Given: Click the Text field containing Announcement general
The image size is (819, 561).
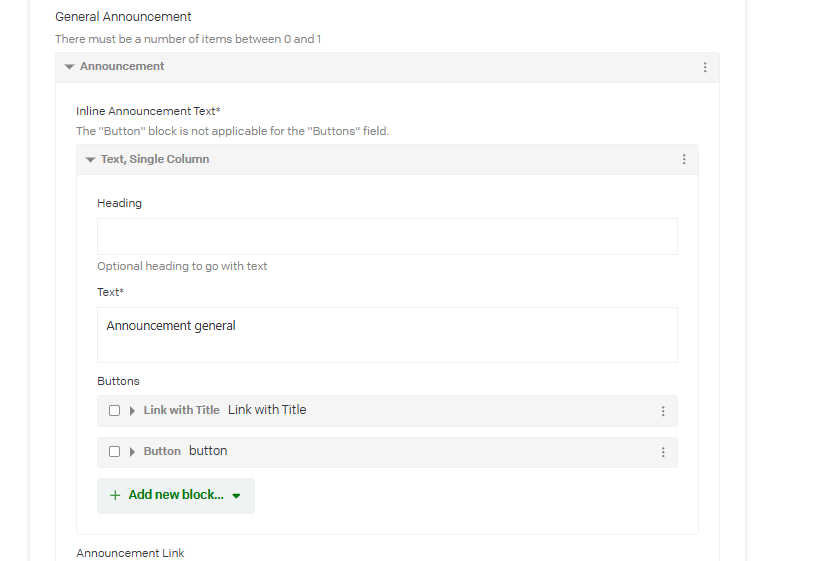Looking at the screenshot, I should pyautogui.click(x=387, y=334).
